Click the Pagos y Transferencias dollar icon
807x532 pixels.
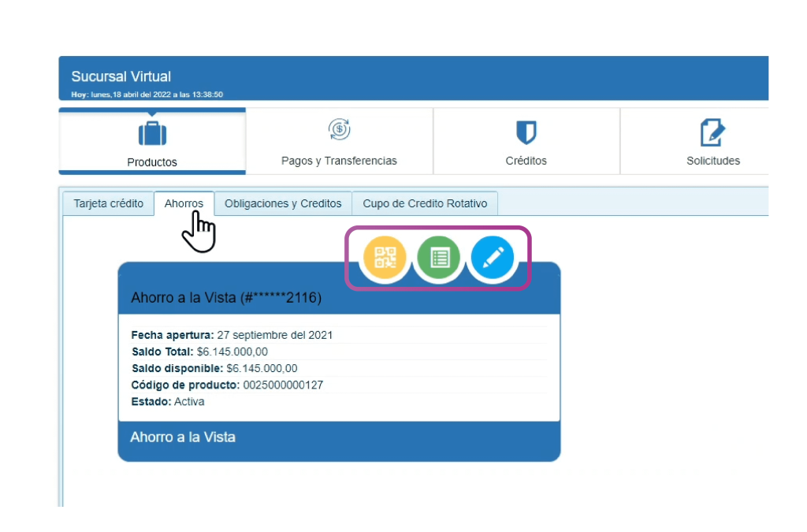click(x=339, y=130)
